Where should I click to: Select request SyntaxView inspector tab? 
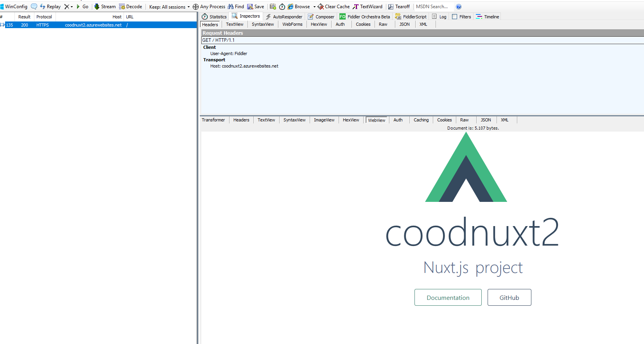(x=263, y=24)
